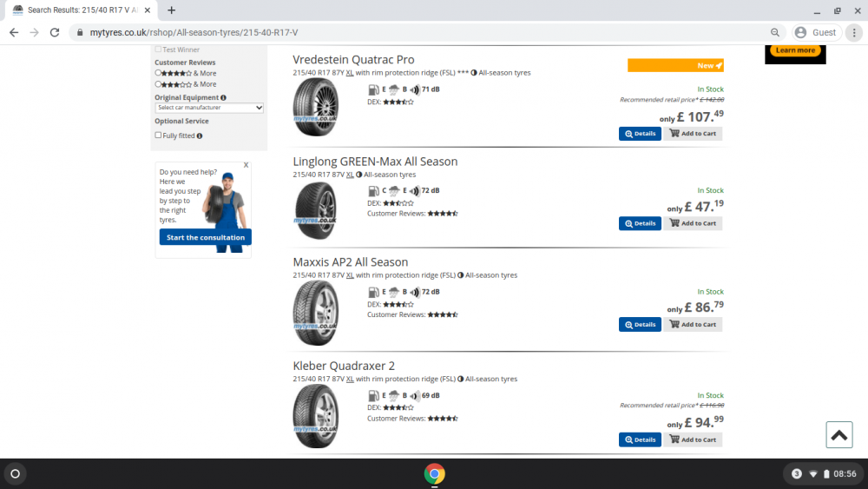Viewport: 868px width, 489px height.
Task: Open the Linglong GREEN-Max All Season title link
Action: 375,162
